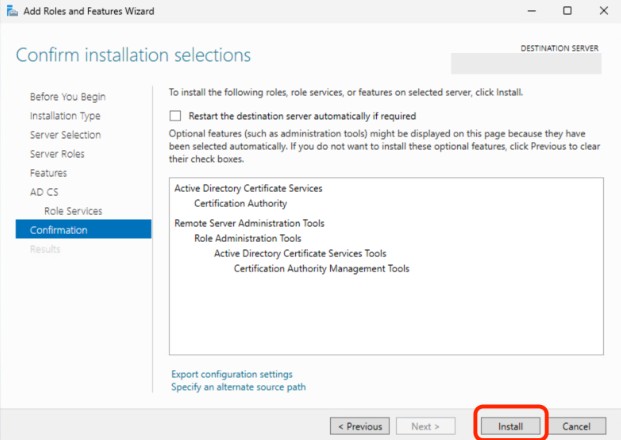The image size is (621, 440).
Task: Go to Before You Begin step
Action: [67, 97]
